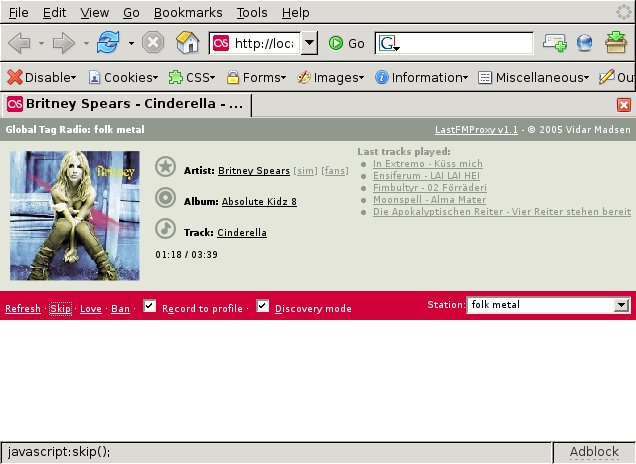The image size is (636, 464).
Task: Open the Cookies developer toolbar menu
Action: pos(123,77)
